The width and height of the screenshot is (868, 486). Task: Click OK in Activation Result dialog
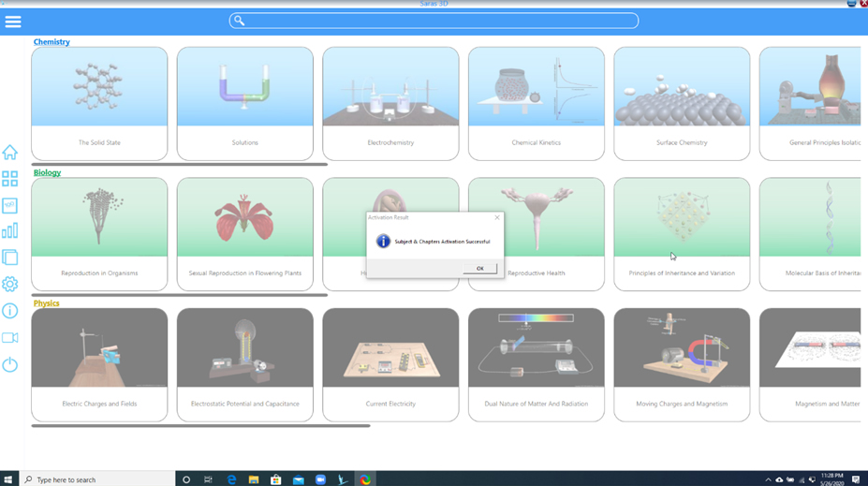click(x=479, y=269)
